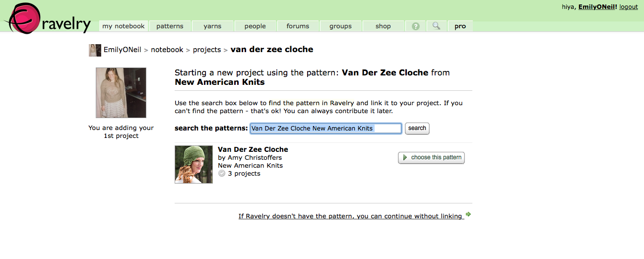The image size is (644, 259).
Task: Click the magnifying glass search icon
Action: (x=436, y=26)
